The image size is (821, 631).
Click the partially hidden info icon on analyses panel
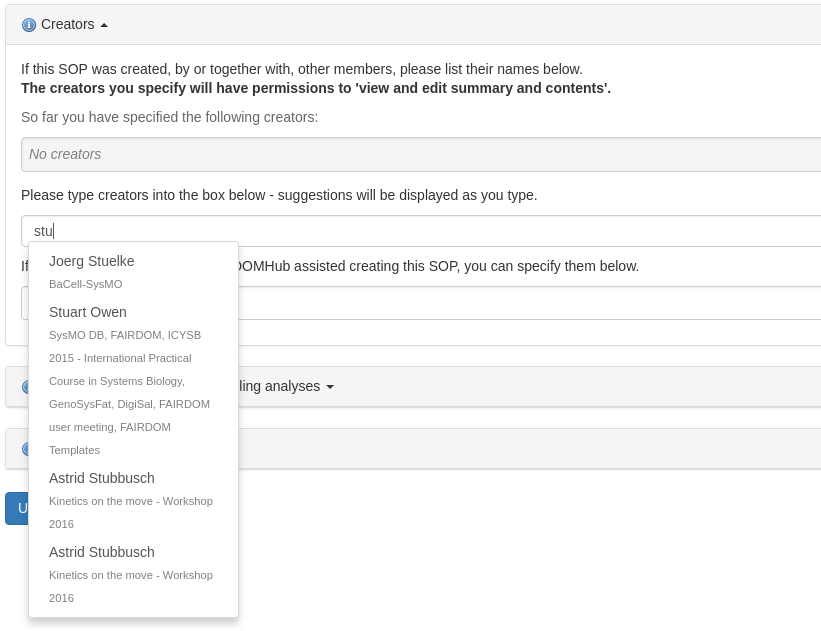24,387
